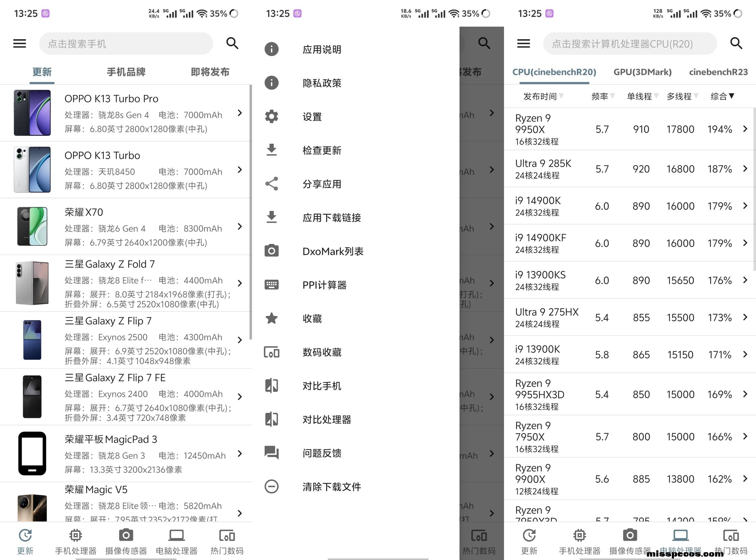Select 设置 menu entry
The height and width of the screenshot is (560, 756).
tap(312, 117)
